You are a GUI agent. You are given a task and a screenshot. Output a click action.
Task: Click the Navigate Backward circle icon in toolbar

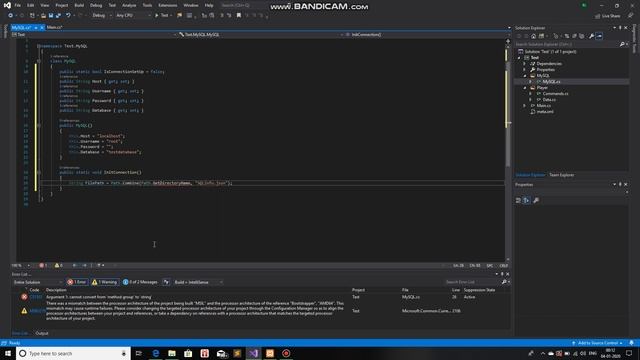tap(11, 16)
